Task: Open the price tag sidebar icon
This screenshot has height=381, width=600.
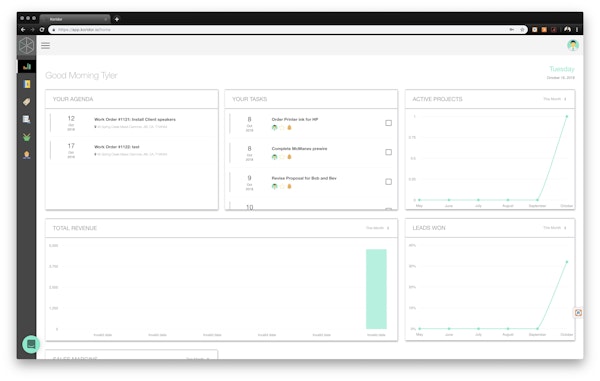Action: click(x=26, y=102)
